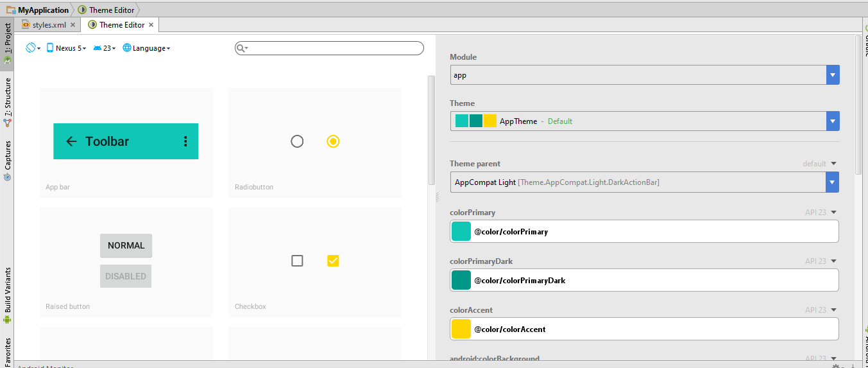
Task: Open the API 23 arrow beside colorAccent
Action: 833,310
